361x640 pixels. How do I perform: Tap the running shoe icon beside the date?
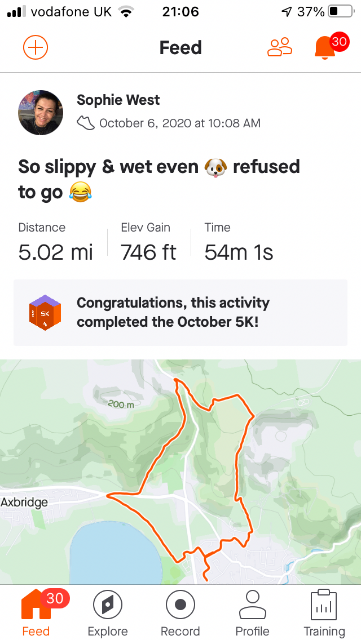pos(86,123)
